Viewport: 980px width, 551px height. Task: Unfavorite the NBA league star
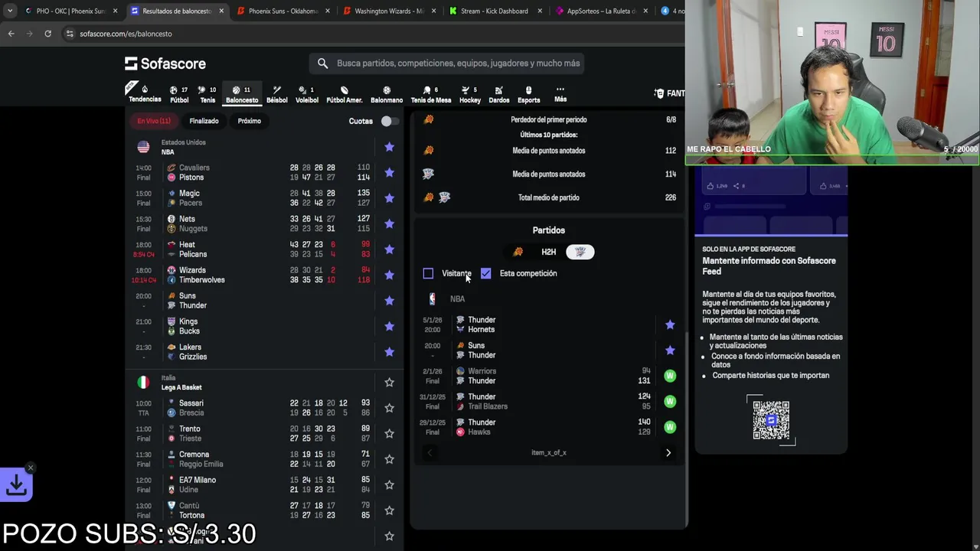389,147
